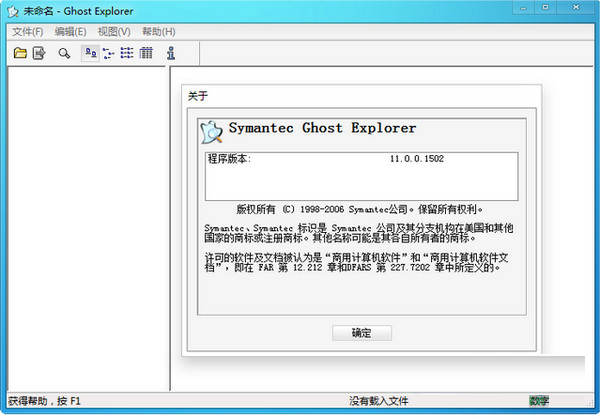Image resolution: width=600 pixels, height=418 pixels.
Task: Switch to details view layout
Action: pos(146,53)
